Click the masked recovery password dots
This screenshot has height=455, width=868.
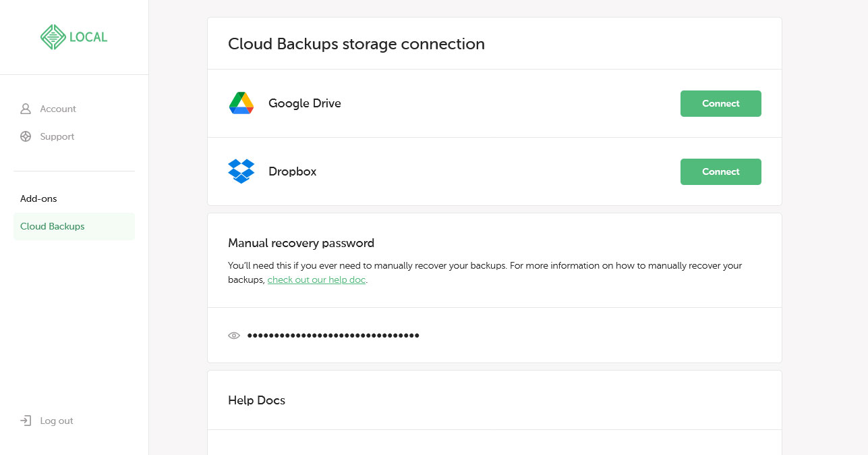(x=333, y=336)
